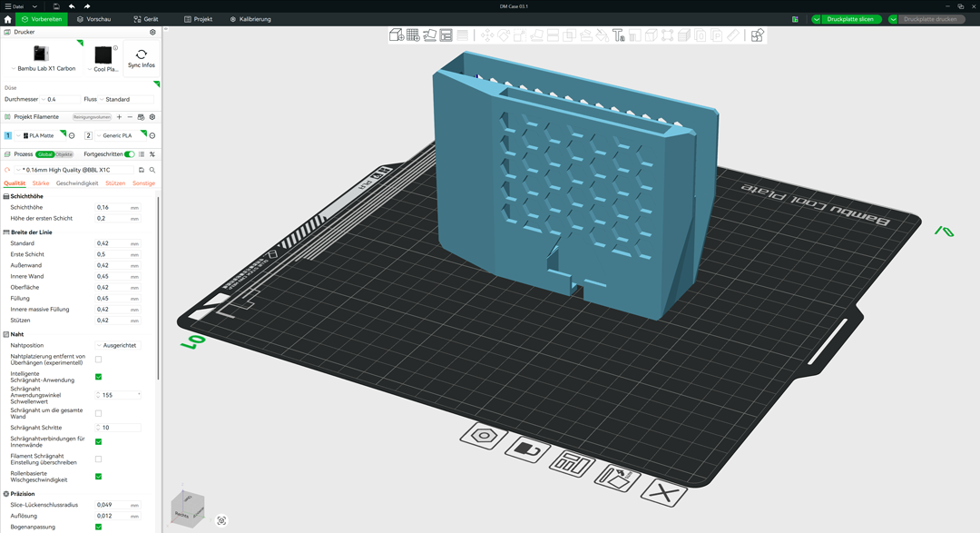This screenshot has height=533, width=980.
Task: Click the Reinigungsvolumen button
Action: [x=92, y=117]
